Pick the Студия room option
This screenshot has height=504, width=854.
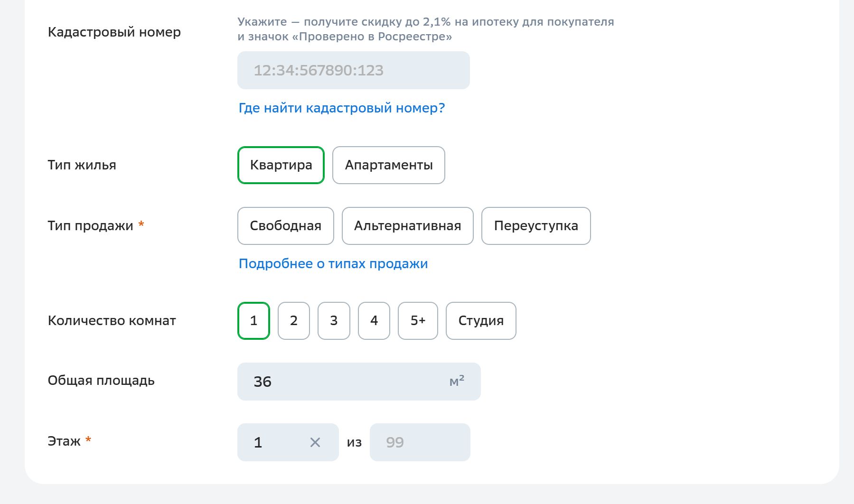pos(481,321)
